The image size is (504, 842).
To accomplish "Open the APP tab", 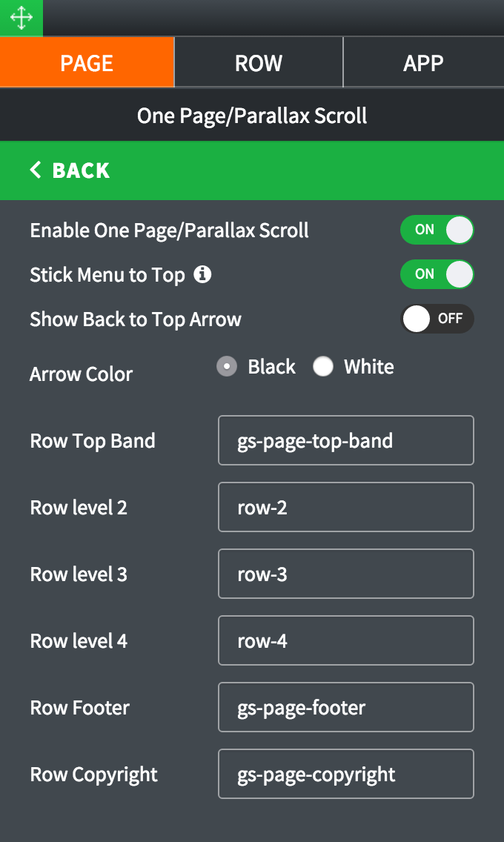I will coord(423,63).
